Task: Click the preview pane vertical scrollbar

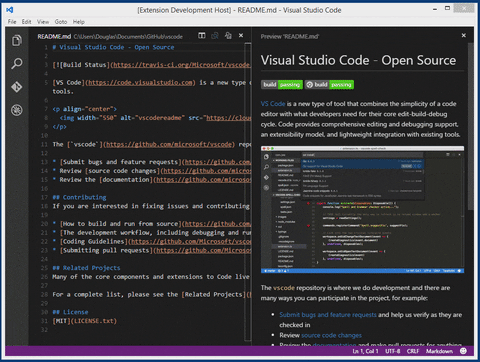Action: tap(470, 127)
